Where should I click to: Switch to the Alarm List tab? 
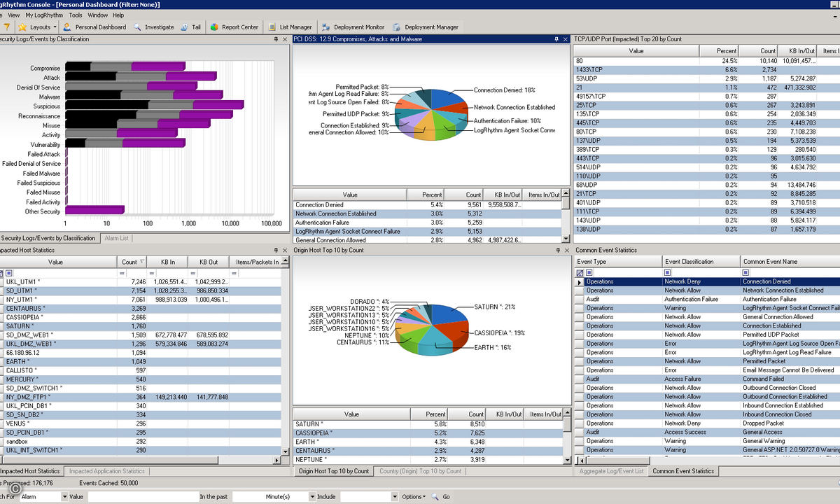[x=116, y=238]
